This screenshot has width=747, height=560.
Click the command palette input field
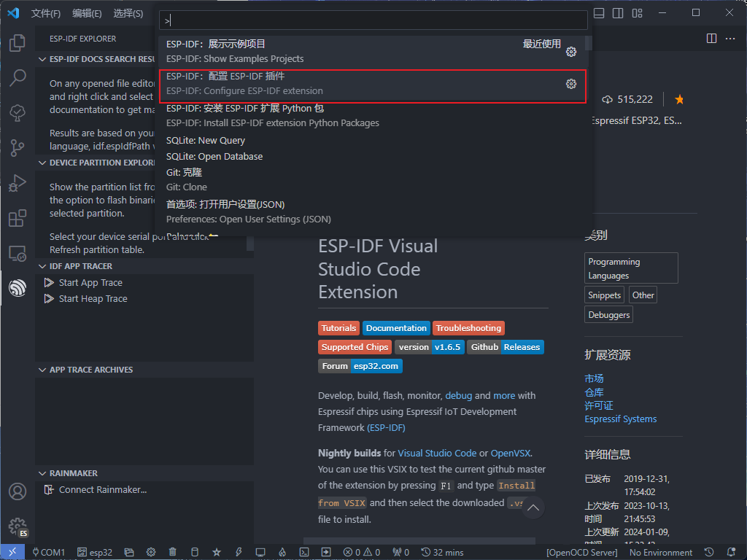click(x=373, y=20)
